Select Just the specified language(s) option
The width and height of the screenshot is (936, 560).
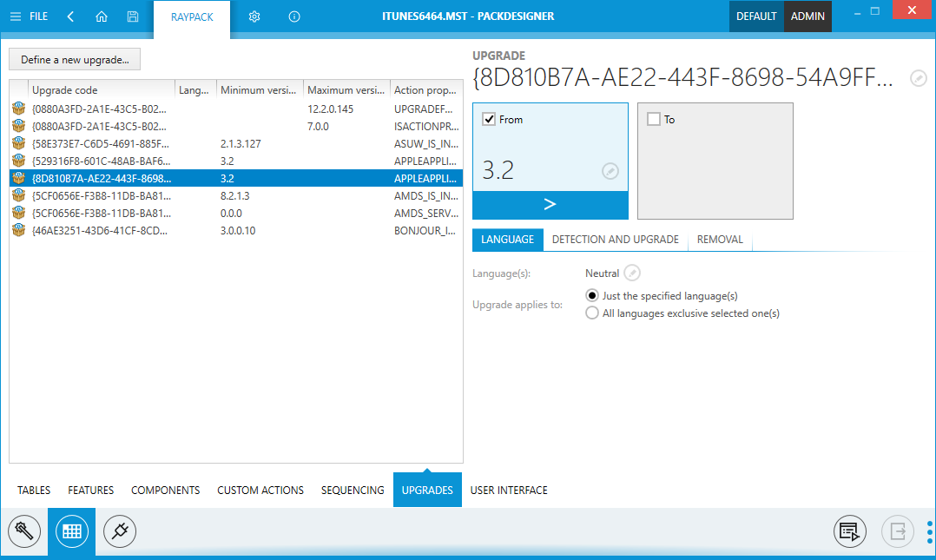click(x=592, y=296)
